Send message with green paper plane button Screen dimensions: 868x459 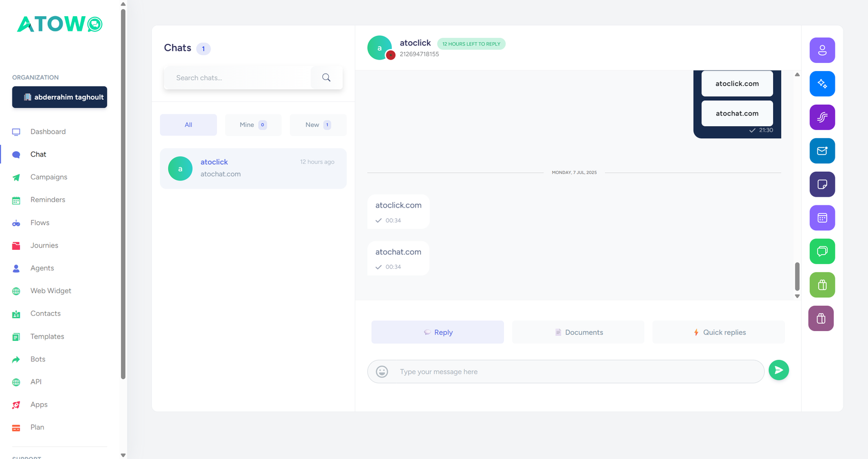(778, 370)
